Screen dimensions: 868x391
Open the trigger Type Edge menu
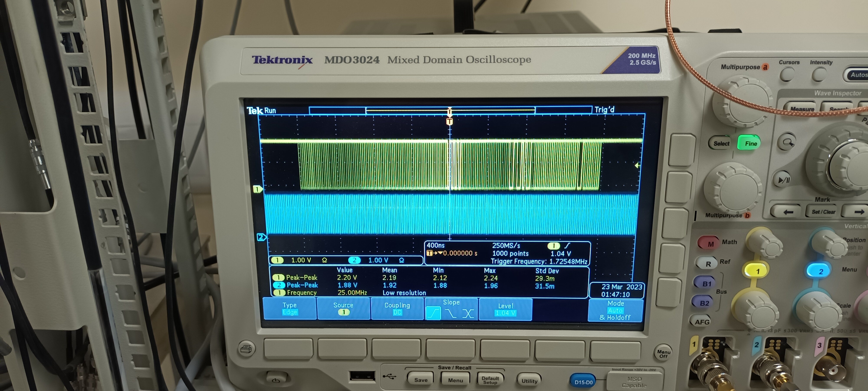click(x=289, y=308)
